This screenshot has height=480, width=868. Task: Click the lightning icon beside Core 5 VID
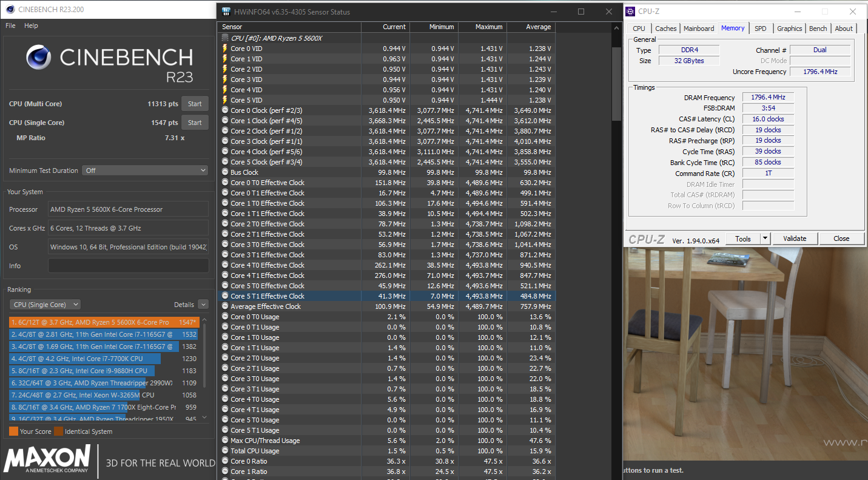(225, 100)
